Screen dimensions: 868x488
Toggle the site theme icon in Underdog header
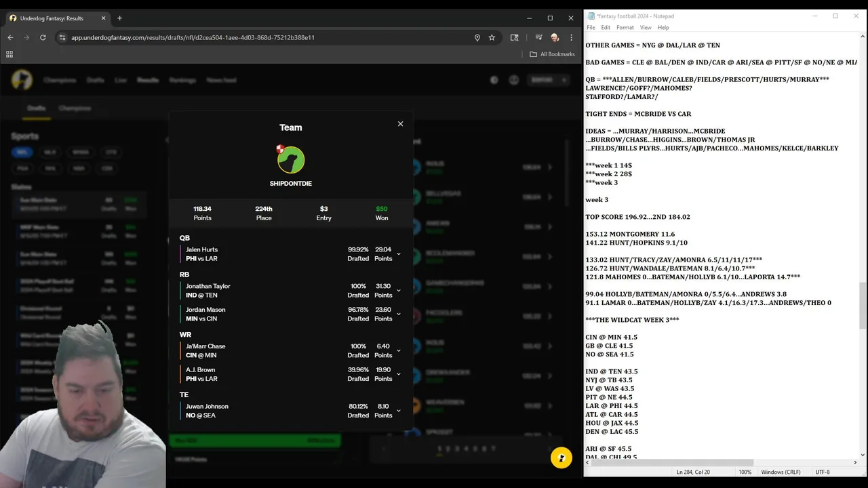[x=494, y=80]
